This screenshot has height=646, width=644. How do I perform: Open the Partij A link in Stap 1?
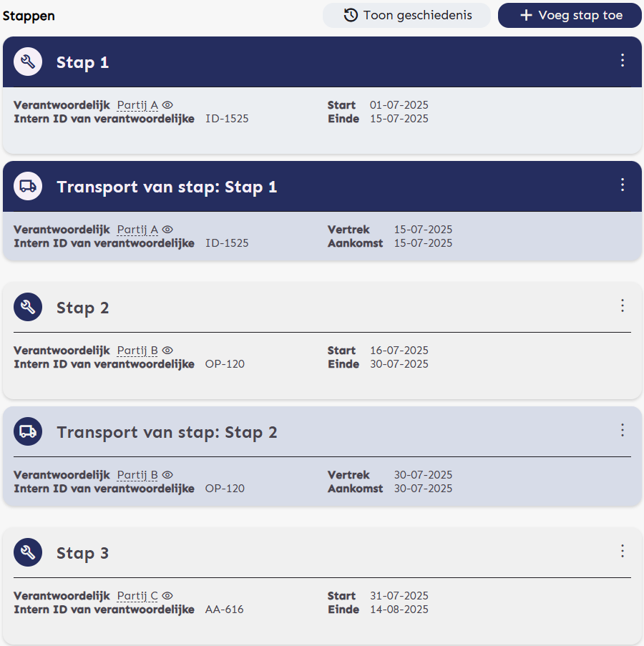click(137, 105)
